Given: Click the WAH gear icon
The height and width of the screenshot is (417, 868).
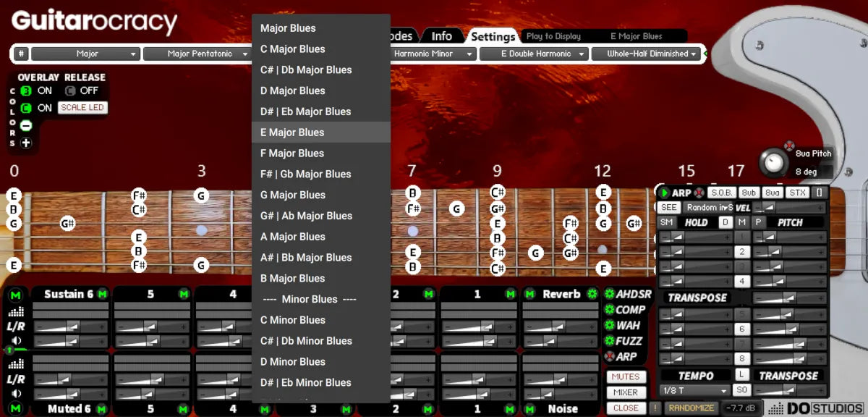Looking at the screenshot, I should click(609, 326).
